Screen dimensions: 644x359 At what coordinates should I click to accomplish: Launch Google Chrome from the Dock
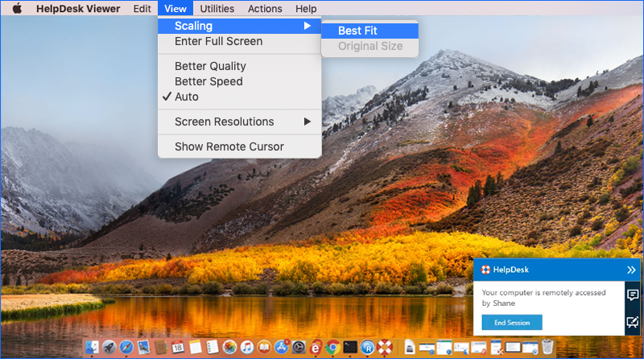click(332, 348)
